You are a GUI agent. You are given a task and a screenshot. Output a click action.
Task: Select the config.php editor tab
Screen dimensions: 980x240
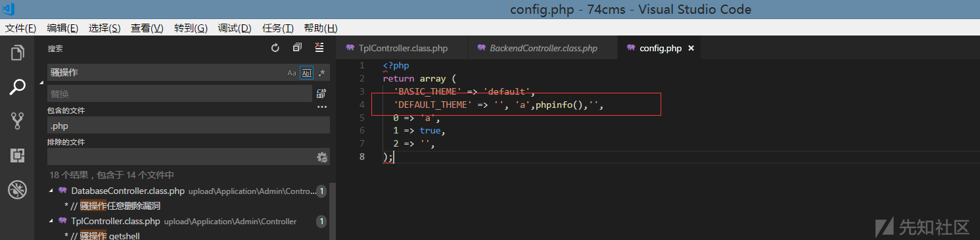[x=661, y=48]
